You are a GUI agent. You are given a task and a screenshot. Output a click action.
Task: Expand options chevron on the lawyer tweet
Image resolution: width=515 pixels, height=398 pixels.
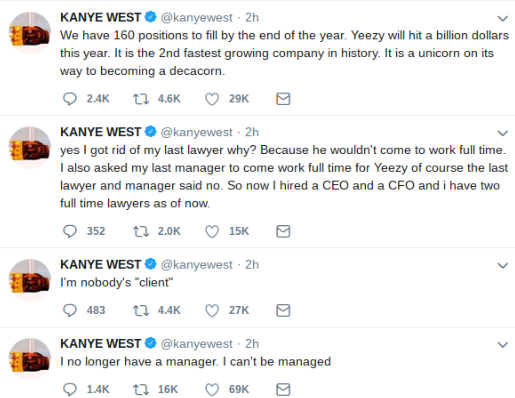(x=503, y=133)
